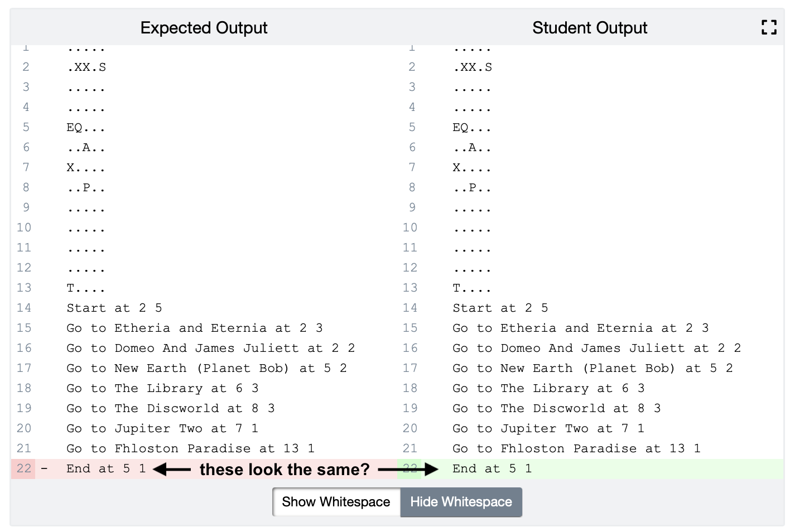Screen dimensions: 790x532
Task: Select the Show Whitespace option
Action: pos(336,502)
